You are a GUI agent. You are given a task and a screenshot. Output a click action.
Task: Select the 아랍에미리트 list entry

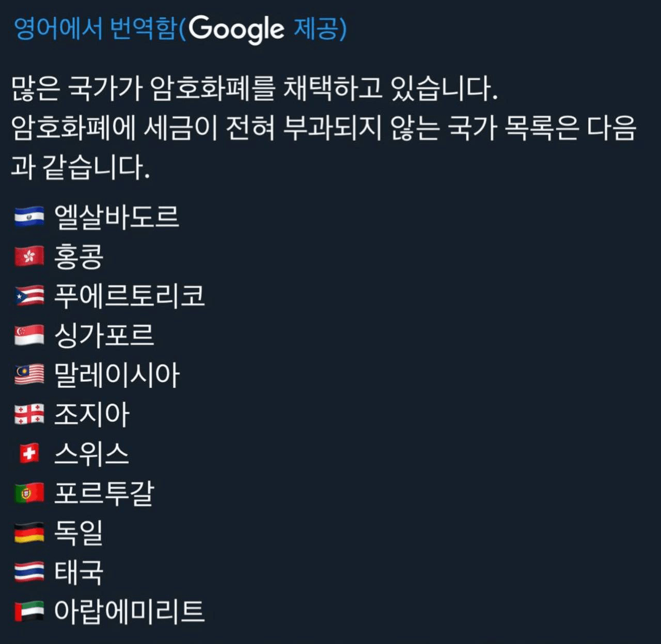[130, 612]
